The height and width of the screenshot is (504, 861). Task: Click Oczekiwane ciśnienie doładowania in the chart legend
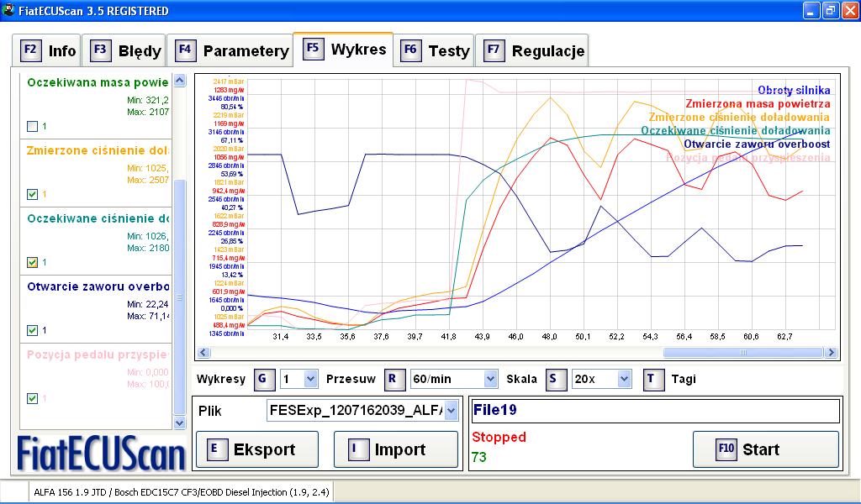click(736, 130)
